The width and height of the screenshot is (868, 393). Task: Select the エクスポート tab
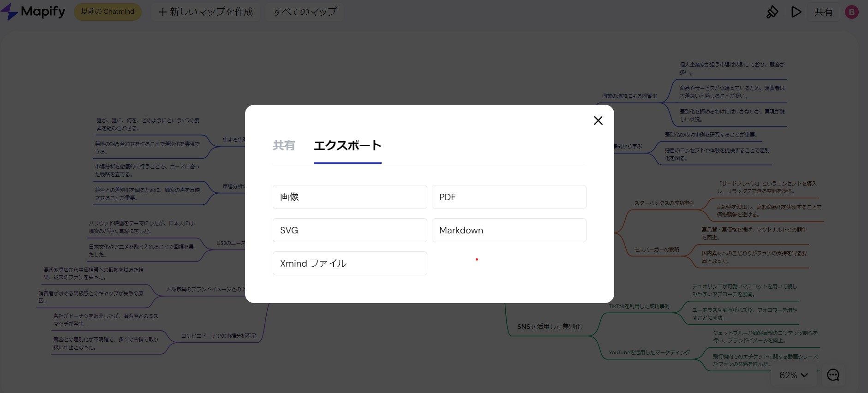[x=347, y=145]
